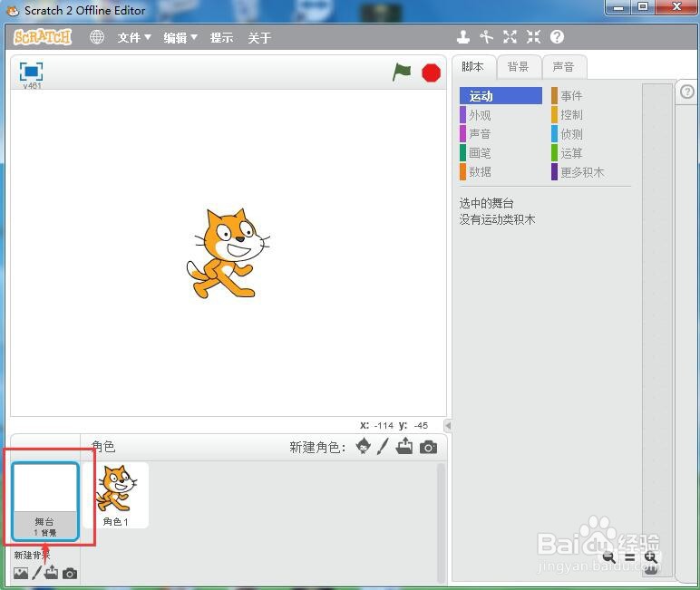Screen dimensions: 700x590
Task: Click the red stop button
Action: [x=432, y=73]
